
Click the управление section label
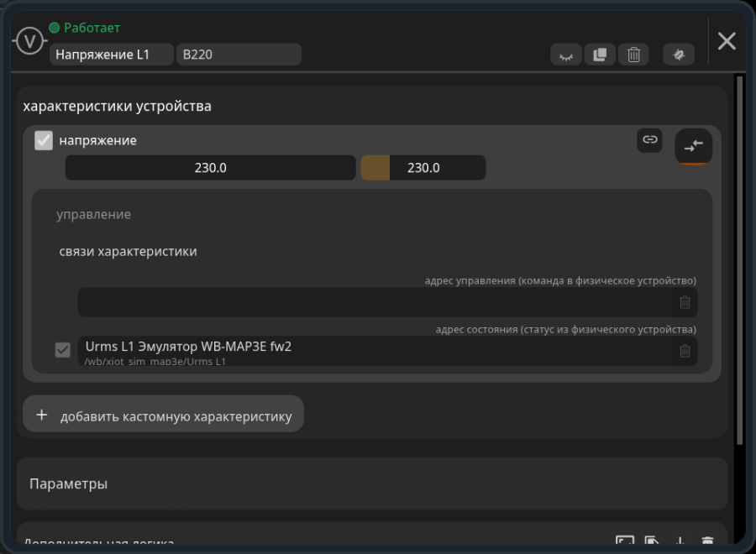[x=93, y=214]
